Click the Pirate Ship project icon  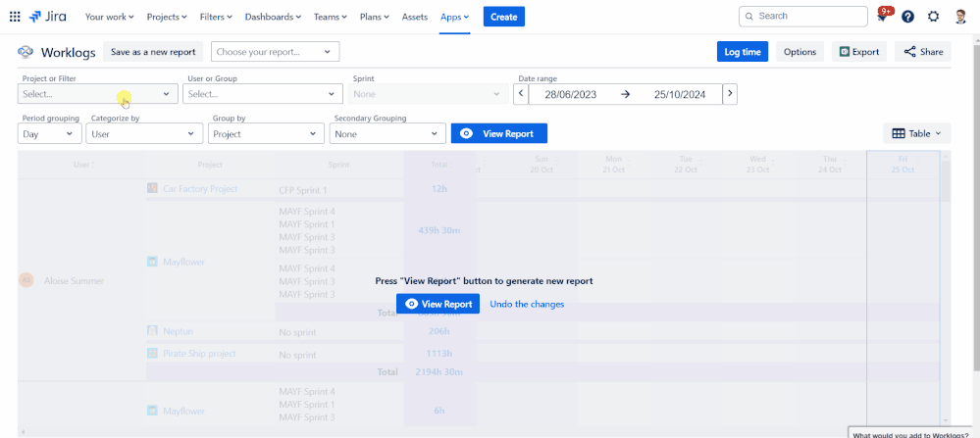(152, 353)
